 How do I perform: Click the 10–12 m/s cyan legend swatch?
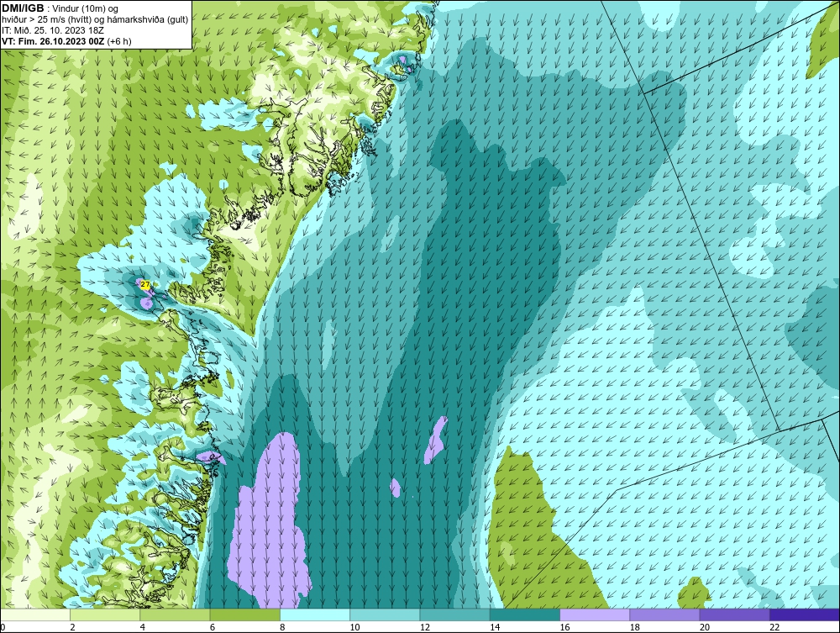tap(385, 615)
